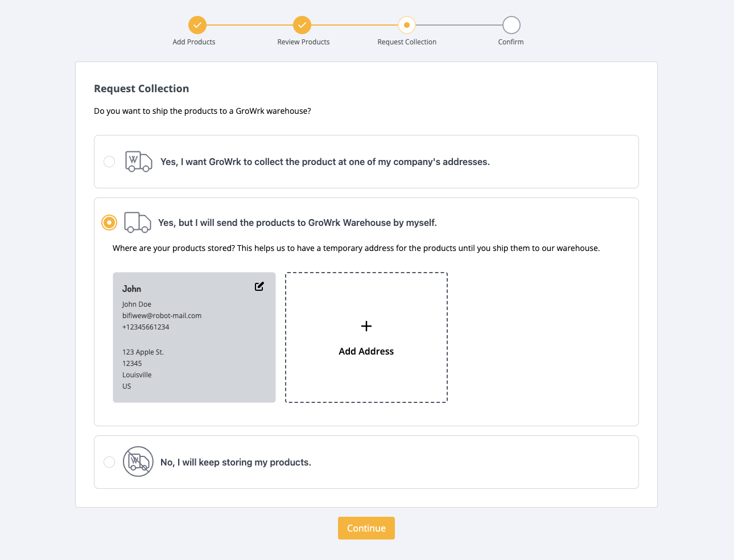Click the Request Collection current step circle
Screen dimensions: 734x560
pyautogui.click(x=407, y=25)
